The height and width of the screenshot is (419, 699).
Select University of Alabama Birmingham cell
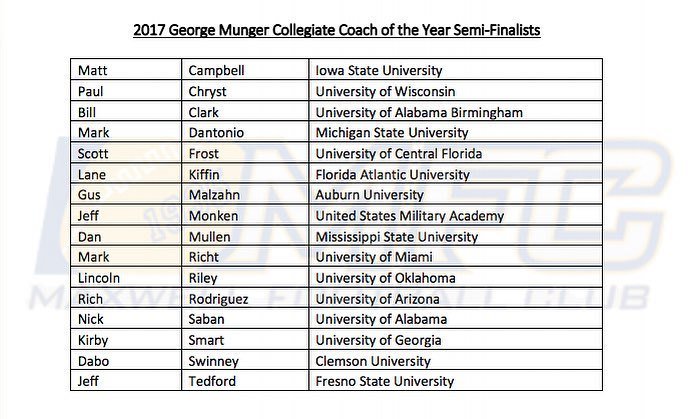tap(456, 111)
